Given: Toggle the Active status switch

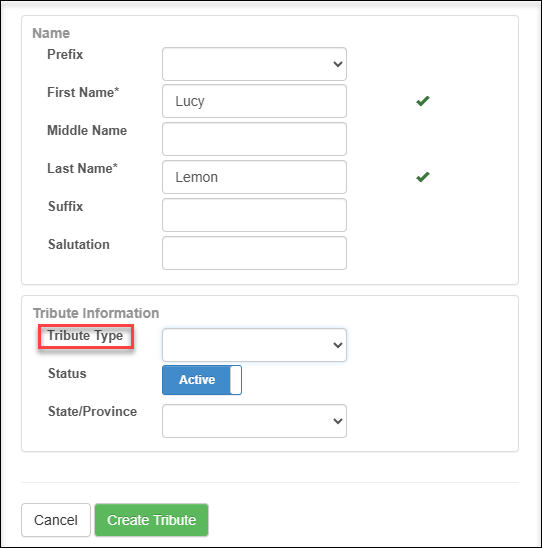Looking at the screenshot, I should 202,380.
